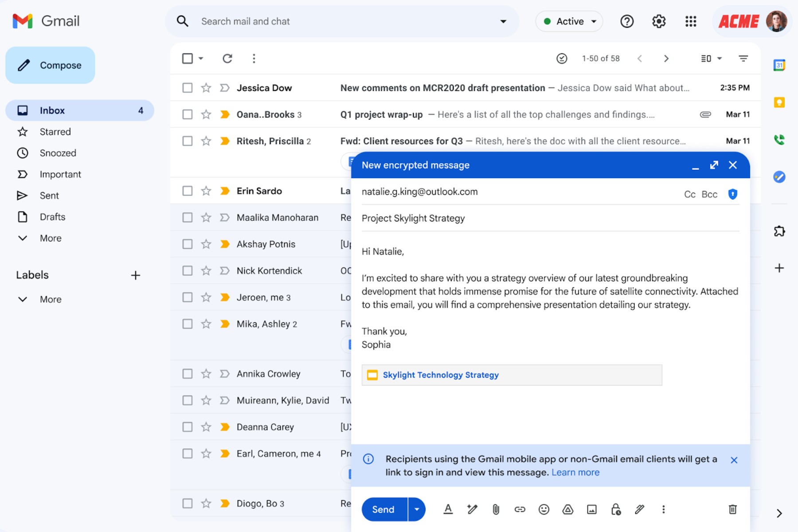Open the Active status dropdown
Viewport: 798px width, 532px height.
coord(569,21)
